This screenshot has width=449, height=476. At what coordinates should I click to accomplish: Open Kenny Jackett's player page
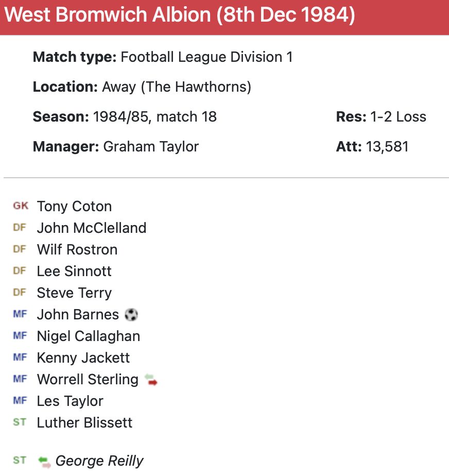tap(83, 358)
